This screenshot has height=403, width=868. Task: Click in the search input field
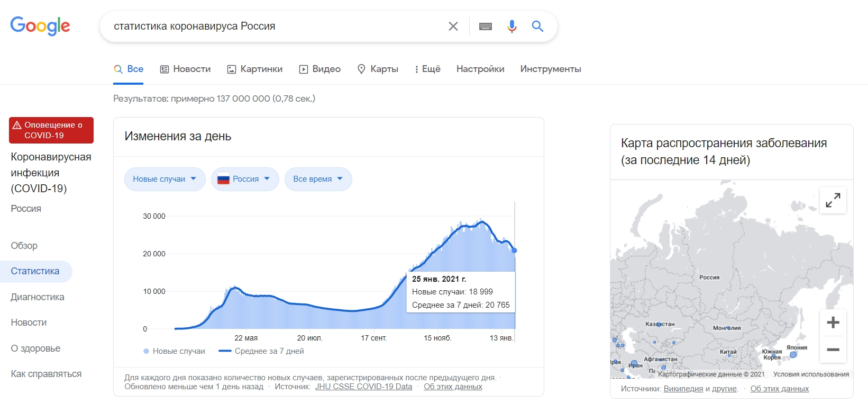(275, 26)
